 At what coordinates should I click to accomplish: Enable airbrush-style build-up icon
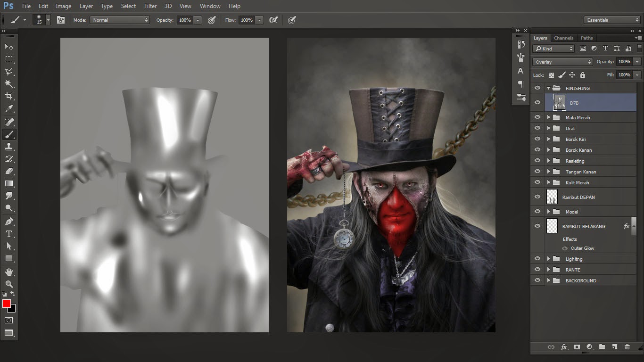tap(273, 20)
